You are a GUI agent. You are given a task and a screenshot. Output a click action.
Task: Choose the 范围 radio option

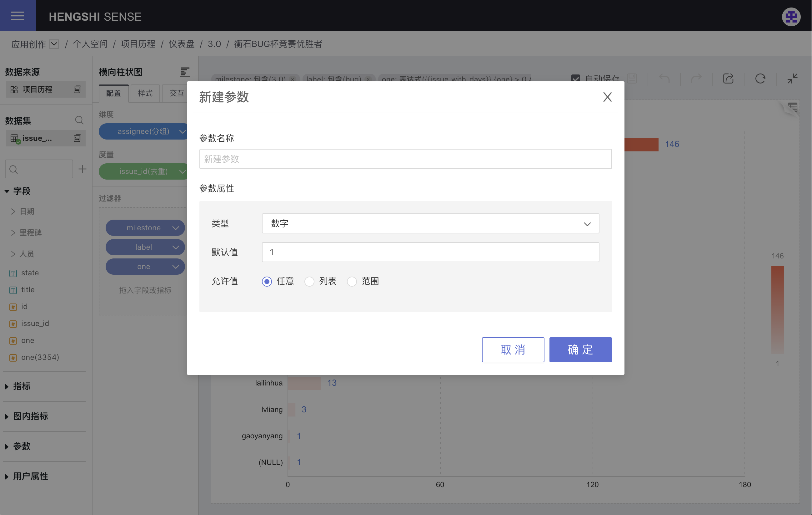point(352,282)
